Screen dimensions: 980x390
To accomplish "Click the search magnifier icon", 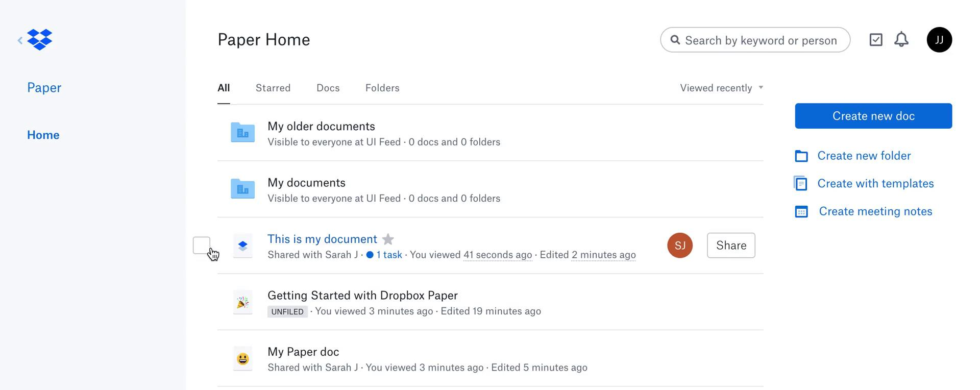I will 675,40.
